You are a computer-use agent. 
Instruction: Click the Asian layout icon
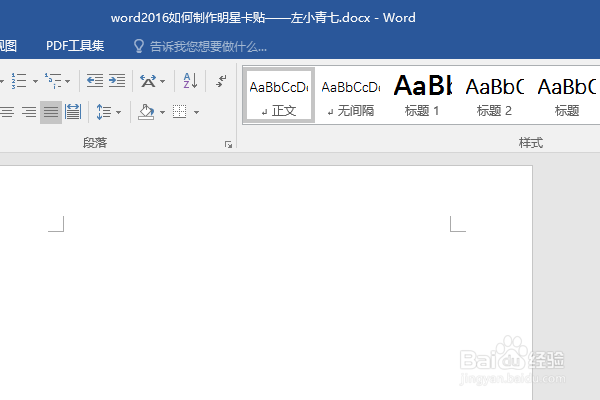click(x=148, y=81)
